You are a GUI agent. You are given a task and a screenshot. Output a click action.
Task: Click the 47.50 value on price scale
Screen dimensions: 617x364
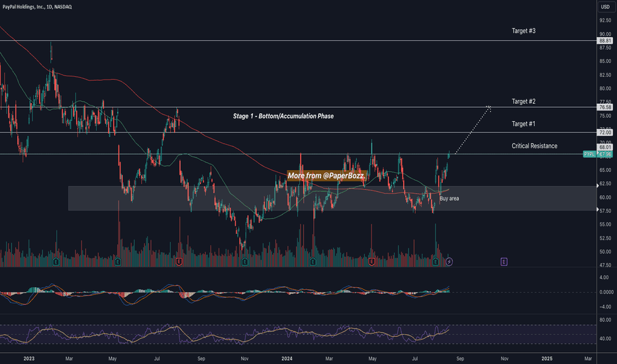point(605,265)
